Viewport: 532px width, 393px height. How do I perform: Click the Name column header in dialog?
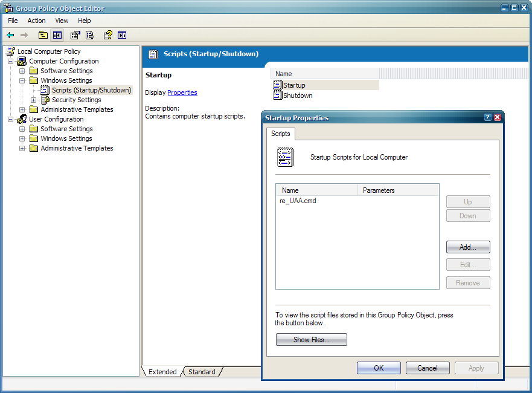(317, 190)
